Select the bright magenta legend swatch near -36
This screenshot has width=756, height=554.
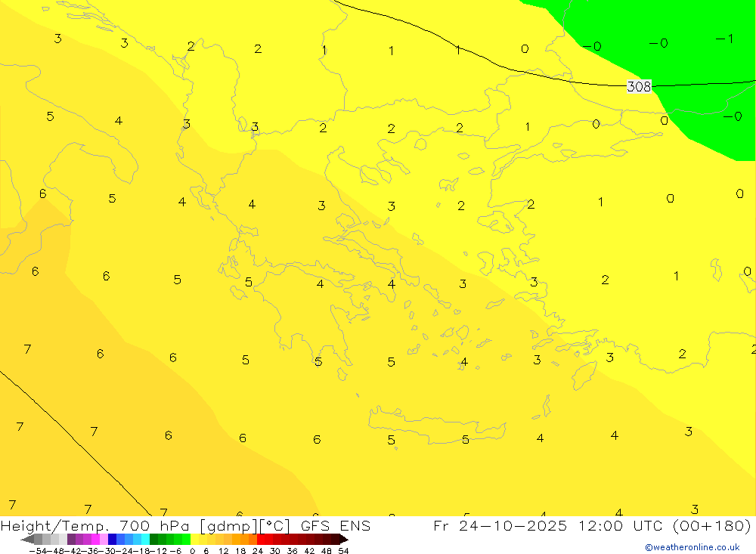click(x=95, y=539)
